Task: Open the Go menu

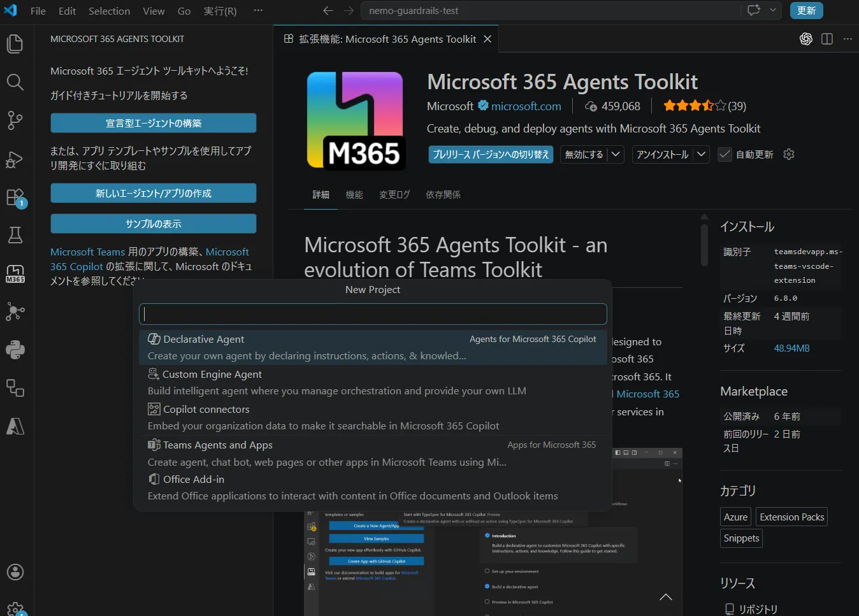Action: point(184,11)
